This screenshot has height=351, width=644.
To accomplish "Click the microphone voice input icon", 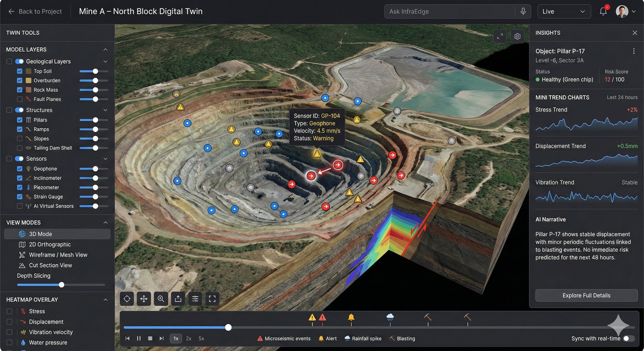I will coord(523,11).
